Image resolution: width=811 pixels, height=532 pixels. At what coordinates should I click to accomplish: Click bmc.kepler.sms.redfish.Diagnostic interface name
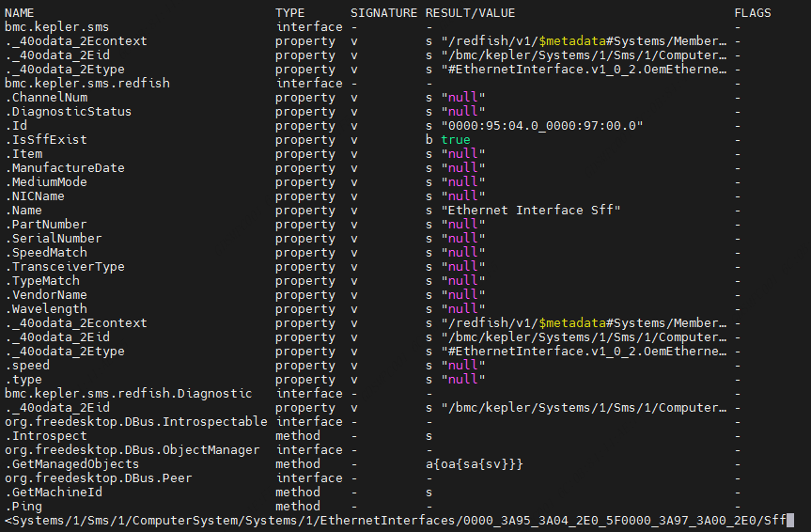click(129, 394)
